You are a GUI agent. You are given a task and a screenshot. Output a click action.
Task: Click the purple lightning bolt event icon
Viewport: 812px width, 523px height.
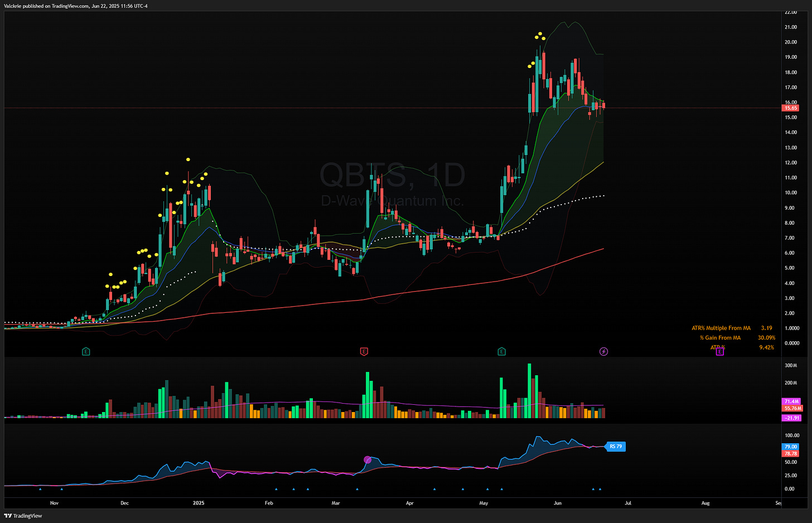(x=603, y=351)
